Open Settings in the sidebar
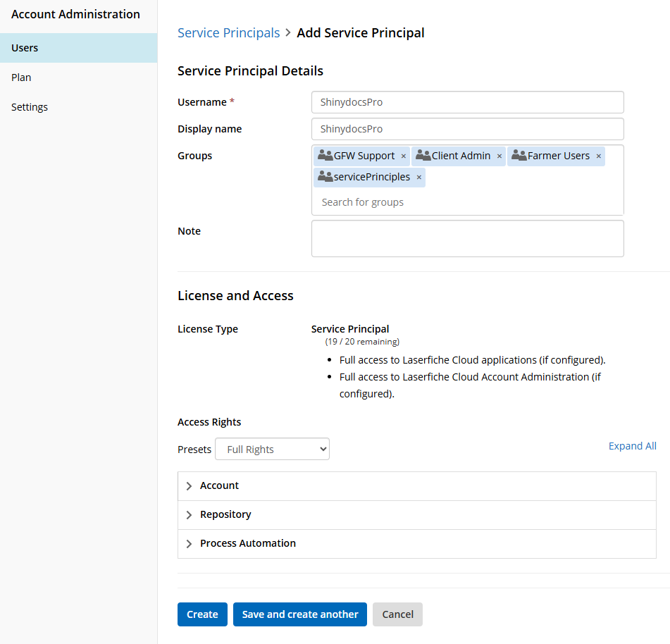Viewport: 670px width, 644px height. click(x=30, y=107)
